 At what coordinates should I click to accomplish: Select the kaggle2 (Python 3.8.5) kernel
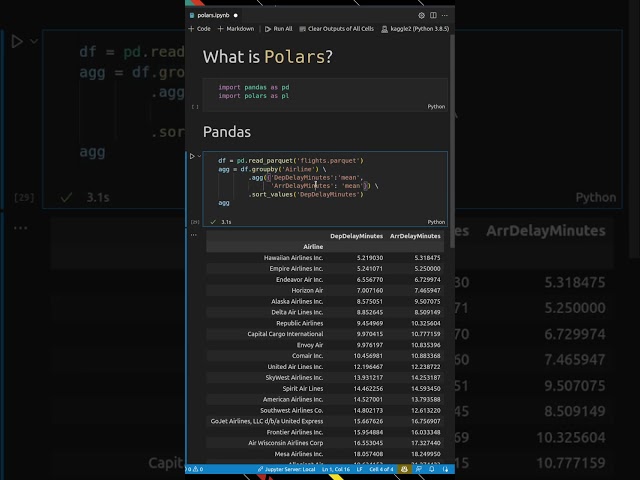point(415,29)
